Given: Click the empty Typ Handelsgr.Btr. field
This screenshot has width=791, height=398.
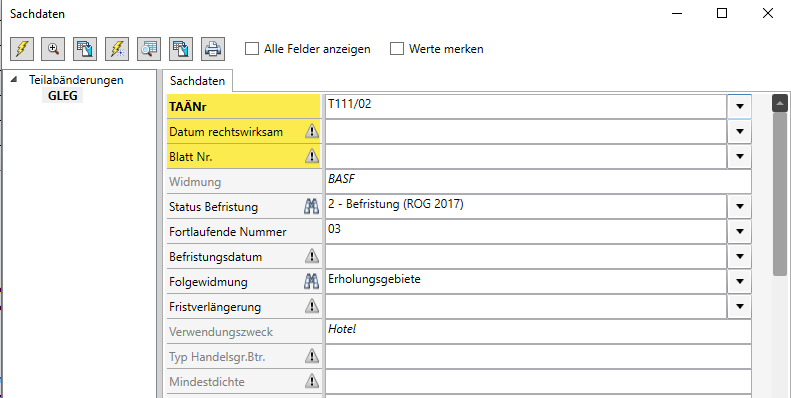Looking at the screenshot, I should click(x=538, y=357).
